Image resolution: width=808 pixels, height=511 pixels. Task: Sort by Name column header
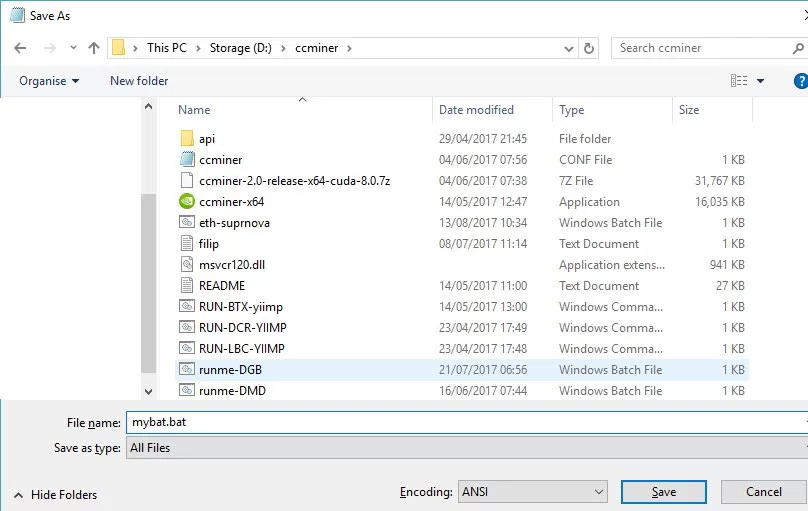point(194,110)
